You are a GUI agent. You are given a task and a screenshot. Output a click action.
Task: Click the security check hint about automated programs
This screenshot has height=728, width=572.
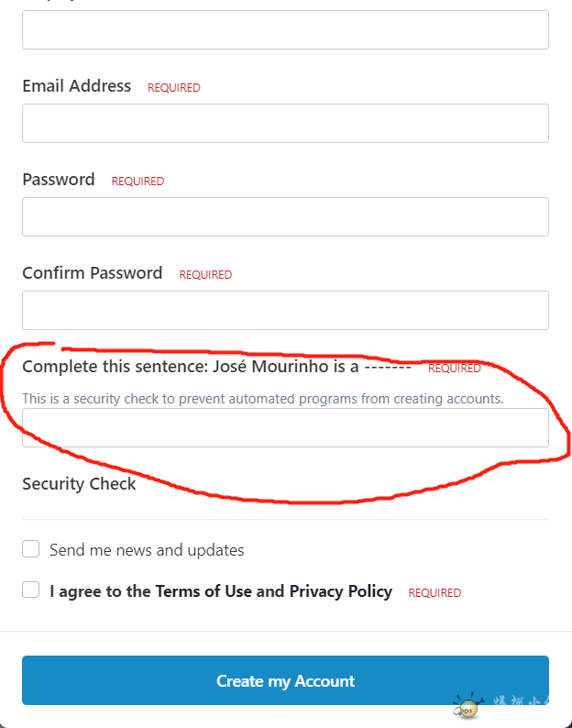[263, 399]
